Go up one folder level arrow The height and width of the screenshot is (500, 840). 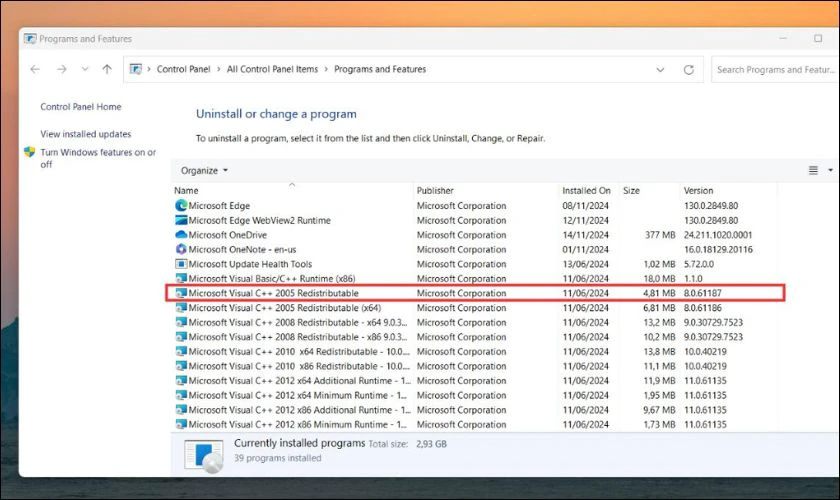click(107, 69)
